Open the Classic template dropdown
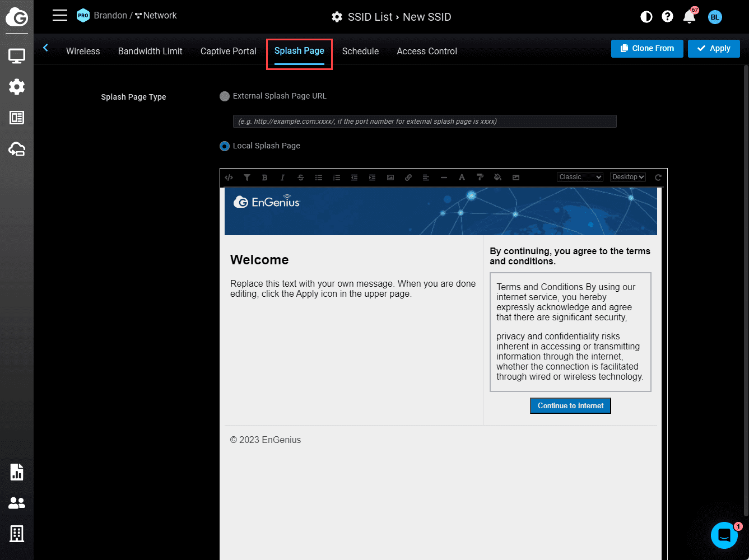The width and height of the screenshot is (749, 560). 580,177
